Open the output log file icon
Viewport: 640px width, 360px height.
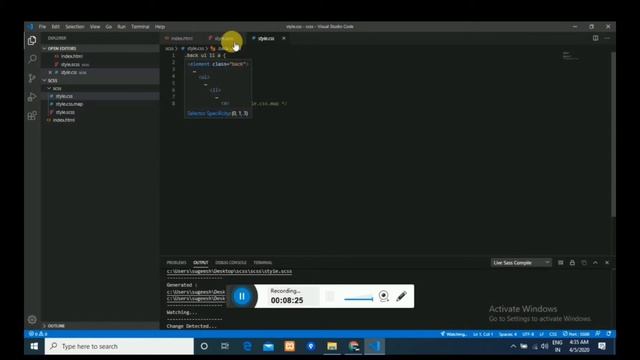(x=584, y=262)
